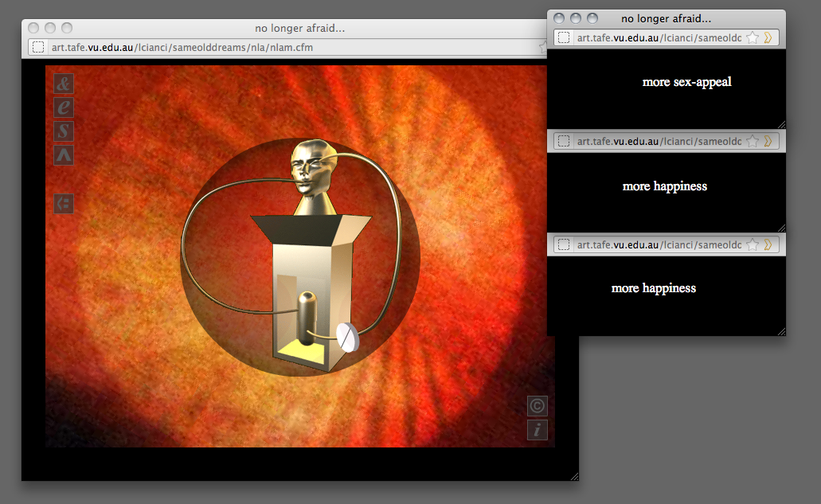This screenshot has height=504, width=821.
Task: Close the main 'no longer afraid...' window
Action: click(x=33, y=28)
